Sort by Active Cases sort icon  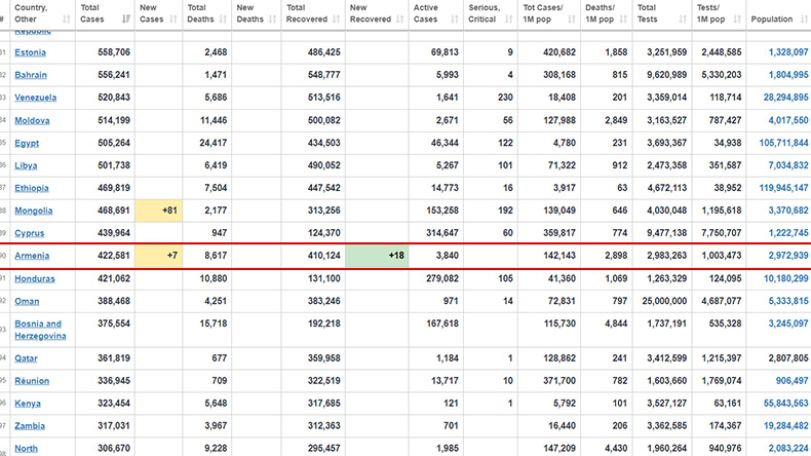(x=455, y=20)
